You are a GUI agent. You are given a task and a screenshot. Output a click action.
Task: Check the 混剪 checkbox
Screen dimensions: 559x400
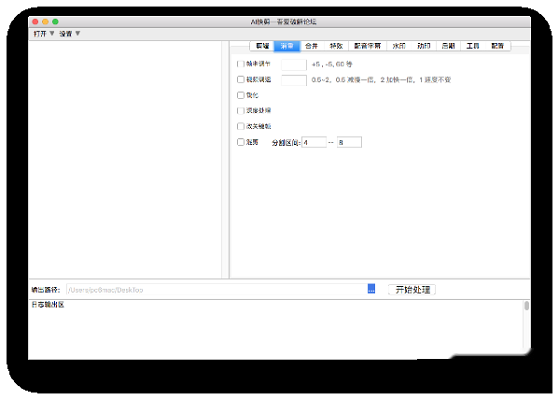coord(241,142)
